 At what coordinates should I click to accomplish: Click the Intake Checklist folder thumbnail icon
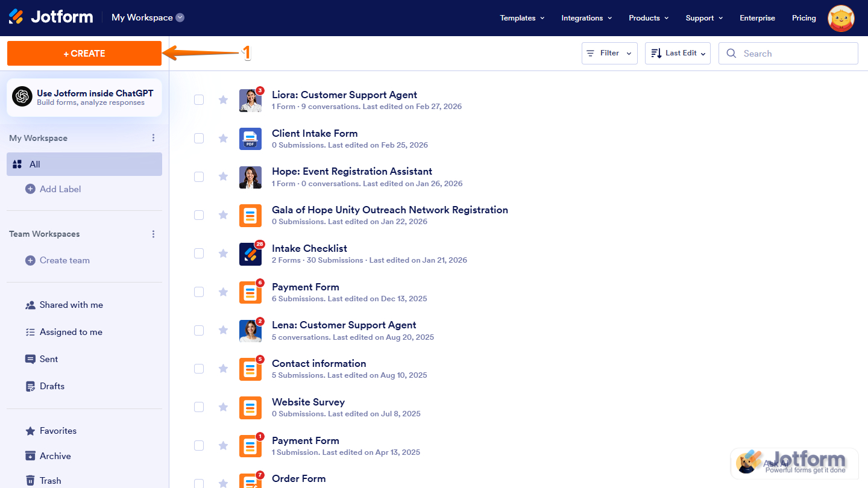point(250,254)
